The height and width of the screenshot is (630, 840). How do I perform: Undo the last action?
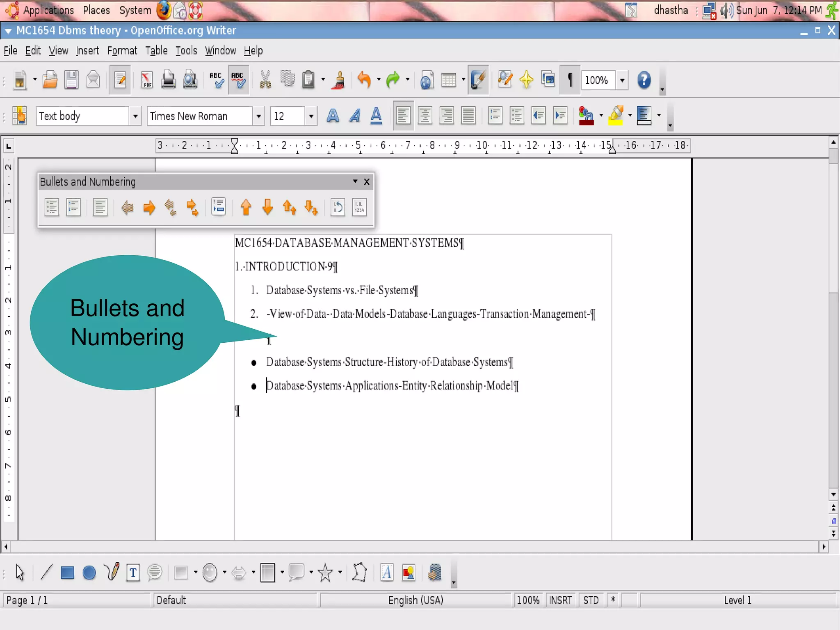pos(364,80)
